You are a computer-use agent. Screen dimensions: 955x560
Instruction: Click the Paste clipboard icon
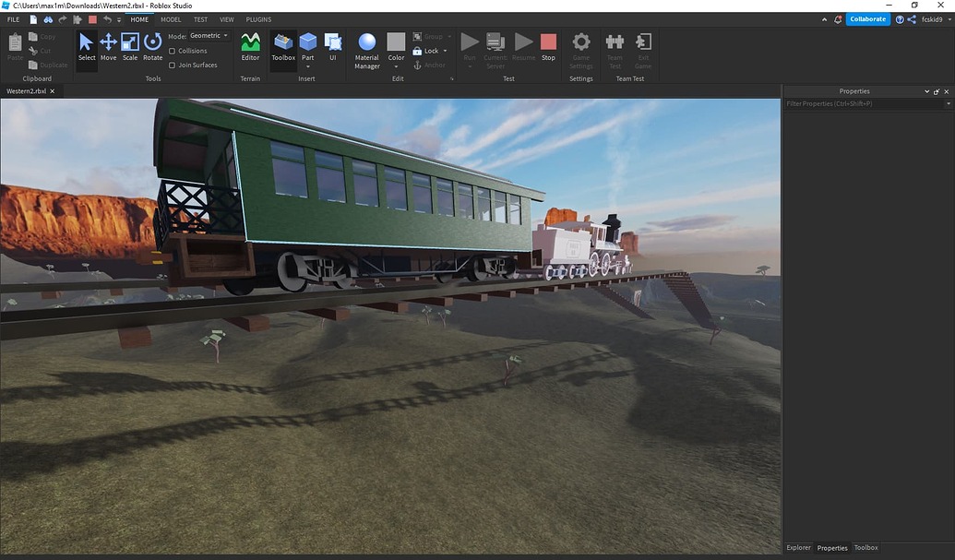[x=16, y=42]
